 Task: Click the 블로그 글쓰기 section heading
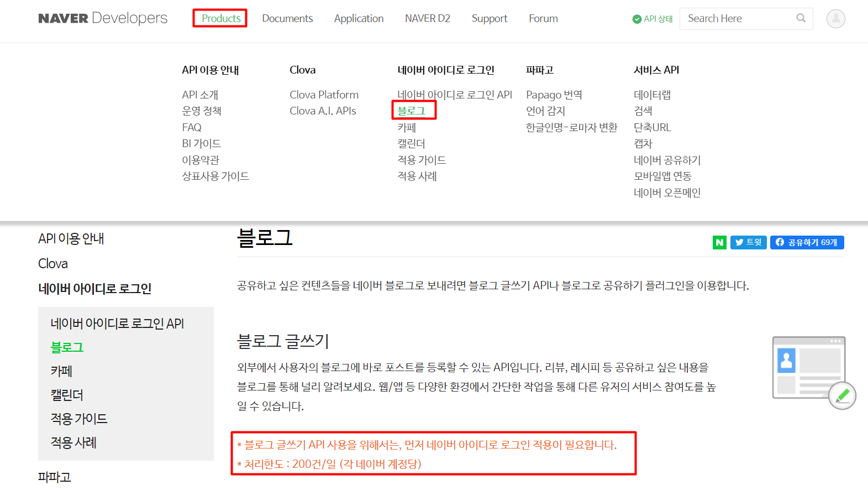pyautogui.click(x=283, y=341)
